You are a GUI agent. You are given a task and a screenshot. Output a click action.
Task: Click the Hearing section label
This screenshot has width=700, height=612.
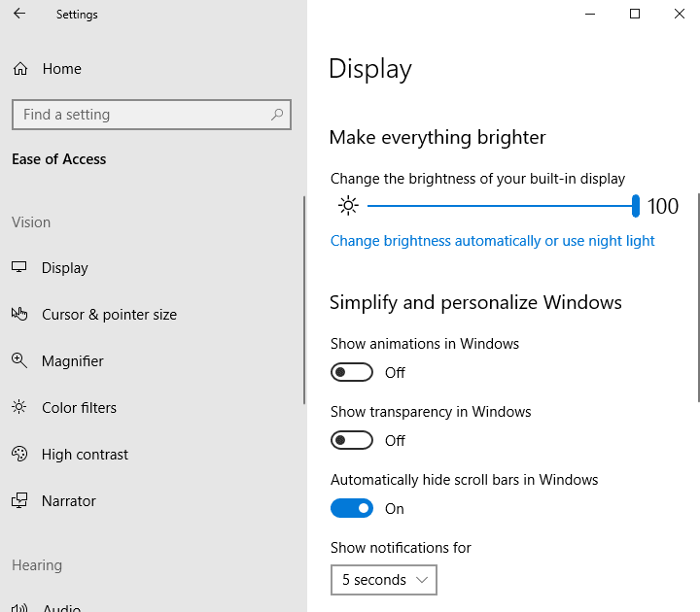[37, 565]
